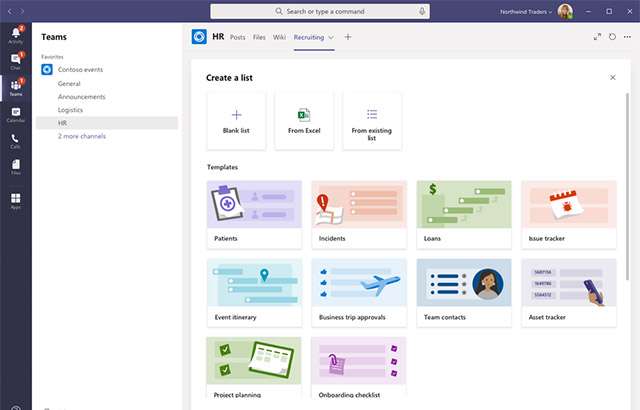Choose the Incidents template
This screenshot has width=640, height=410.
pyautogui.click(x=359, y=215)
